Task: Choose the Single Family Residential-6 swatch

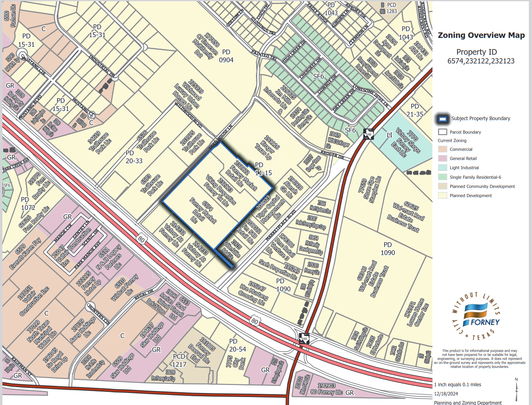Action: [442, 177]
